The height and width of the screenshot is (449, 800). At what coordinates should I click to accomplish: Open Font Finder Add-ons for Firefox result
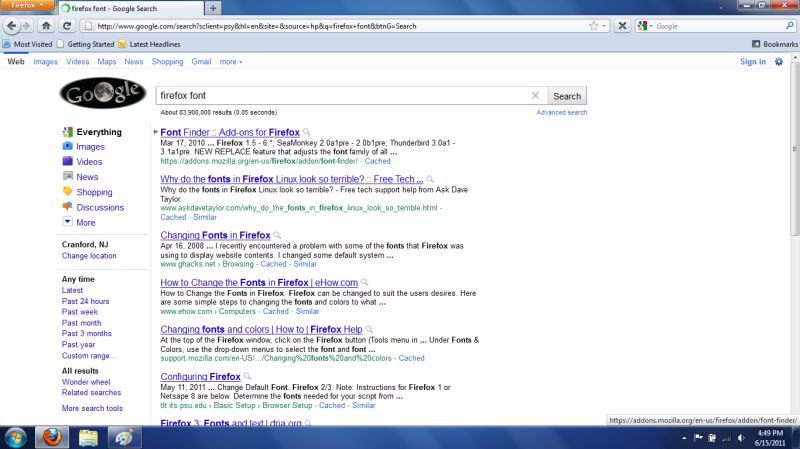tap(230, 132)
